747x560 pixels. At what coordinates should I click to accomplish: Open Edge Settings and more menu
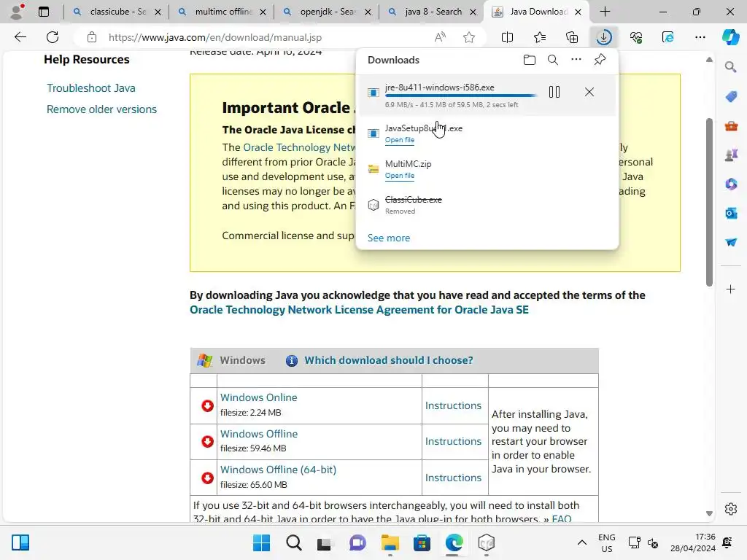pyautogui.click(x=700, y=37)
